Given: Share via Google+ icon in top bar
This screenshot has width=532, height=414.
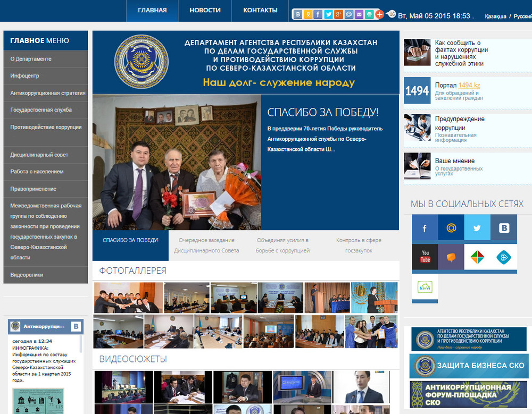Looking at the screenshot, I should click(338, 14).
